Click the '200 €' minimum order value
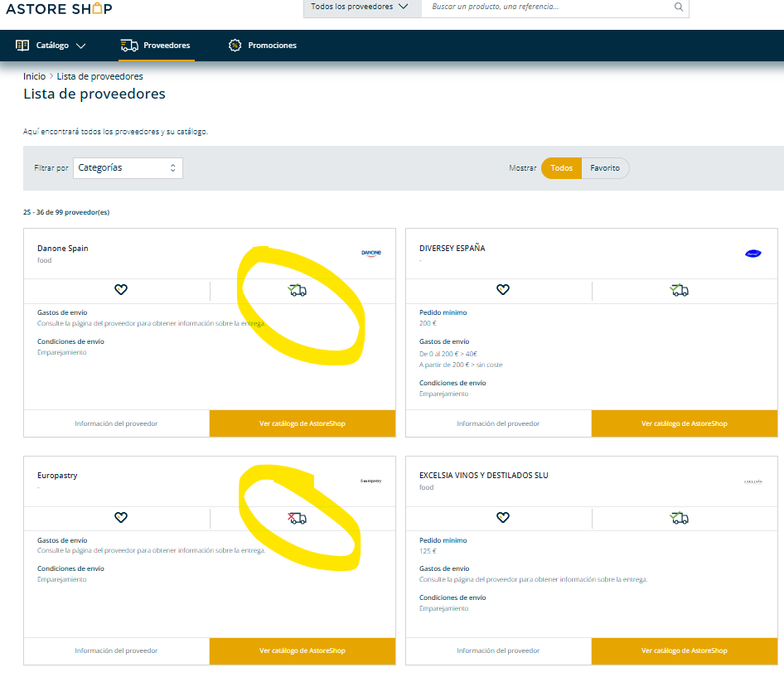Image resolution: width=784 pixels, height=677 pixels. click(428, 323)
